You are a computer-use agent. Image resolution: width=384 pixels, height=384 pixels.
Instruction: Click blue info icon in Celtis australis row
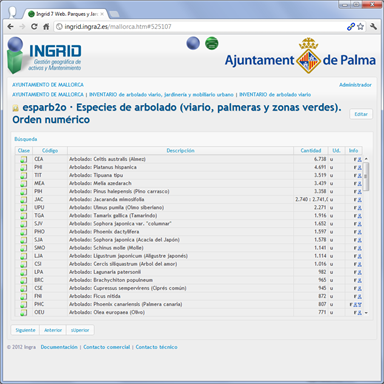pyautogui.click(x=359, y=159)
